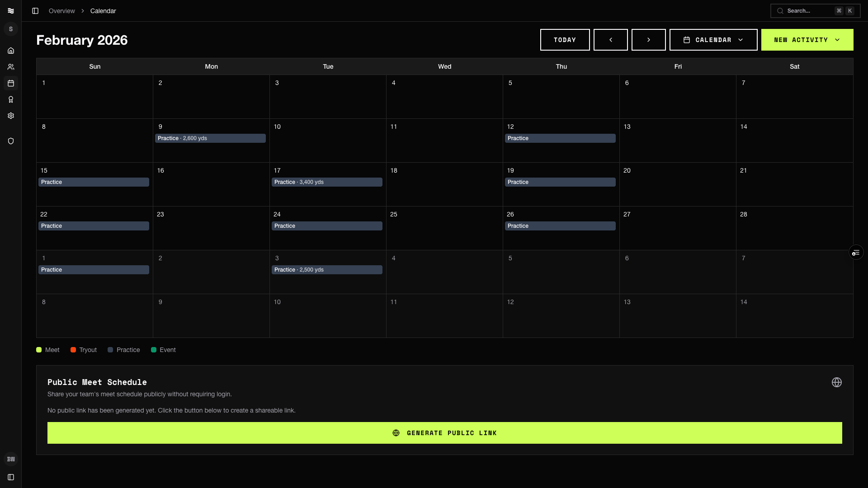This screenshot has width=868, height=488.
Task: Open the BW user avatar
Action: click(x=11, y=459)
